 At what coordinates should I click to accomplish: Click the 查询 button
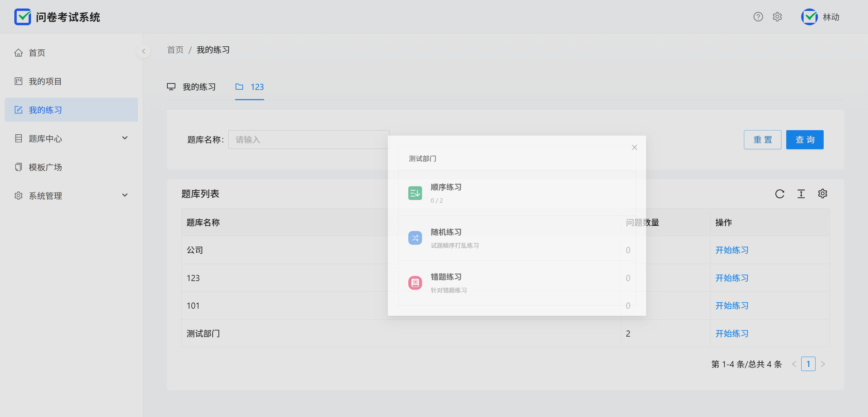point(805,140)
